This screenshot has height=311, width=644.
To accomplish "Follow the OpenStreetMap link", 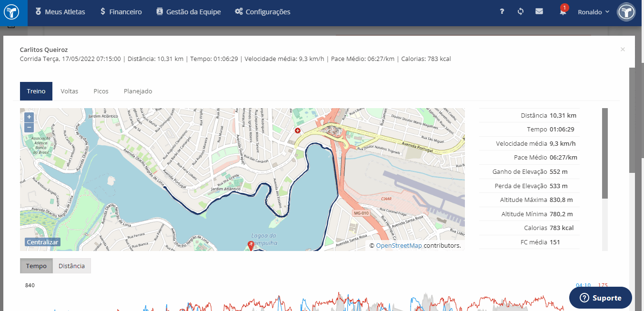I will coord(399,246).
